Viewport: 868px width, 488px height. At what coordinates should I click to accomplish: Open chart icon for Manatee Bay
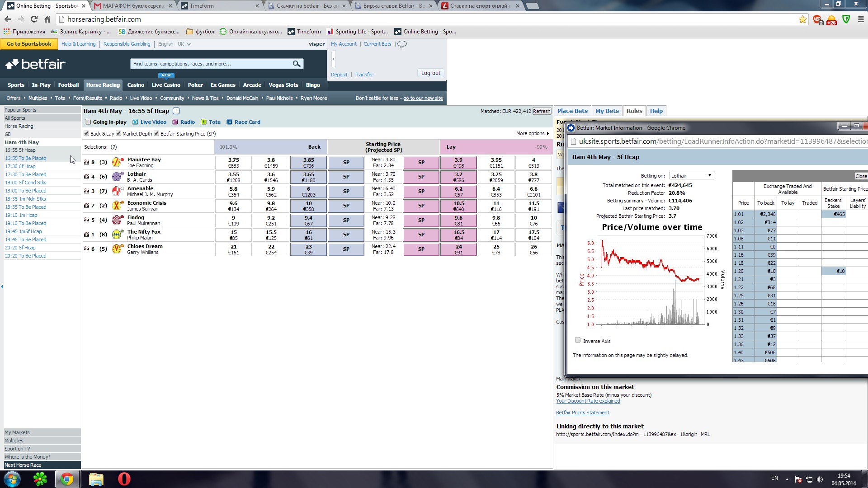click(86, 162)
